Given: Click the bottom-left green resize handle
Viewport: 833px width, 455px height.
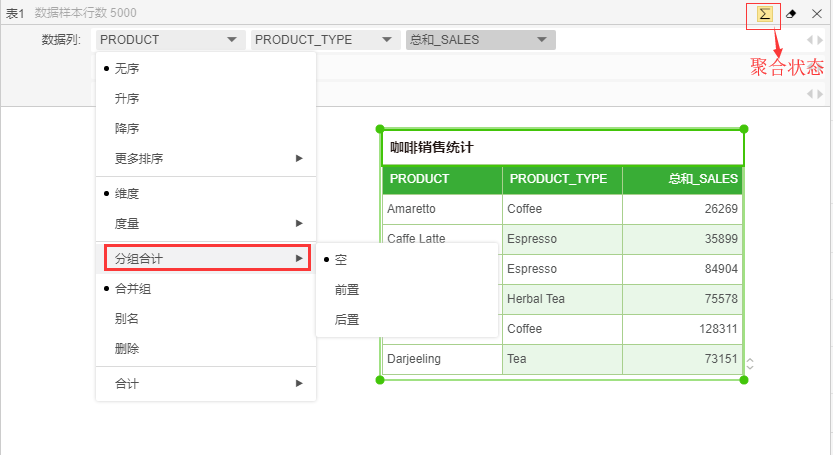Looking at the screenshot, I should pos(380,380).
